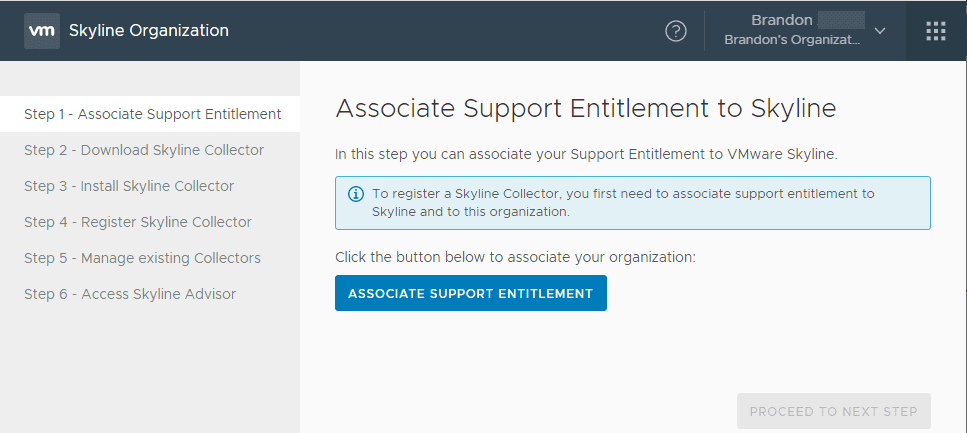The image size is (967, 433).
Task: Click the Brandon user name
Action: [783, 20]
